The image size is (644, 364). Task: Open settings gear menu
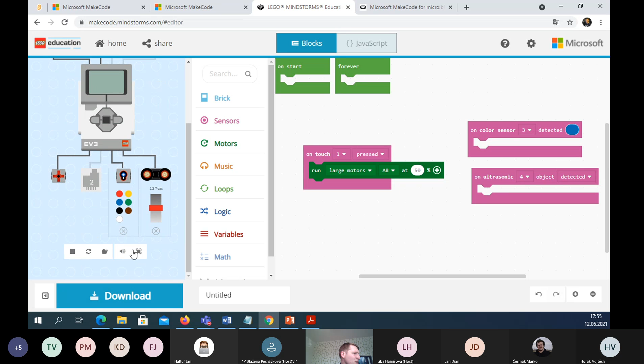pos(531,43)
